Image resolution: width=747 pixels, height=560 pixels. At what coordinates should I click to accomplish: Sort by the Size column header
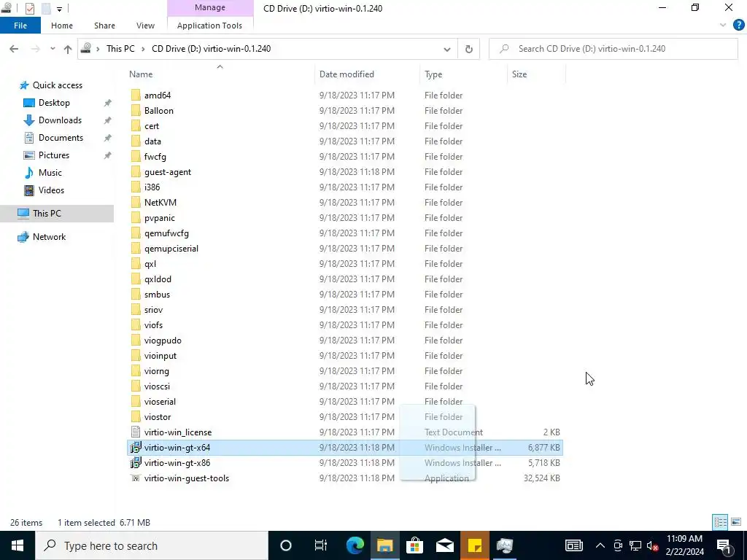[519, 74]
